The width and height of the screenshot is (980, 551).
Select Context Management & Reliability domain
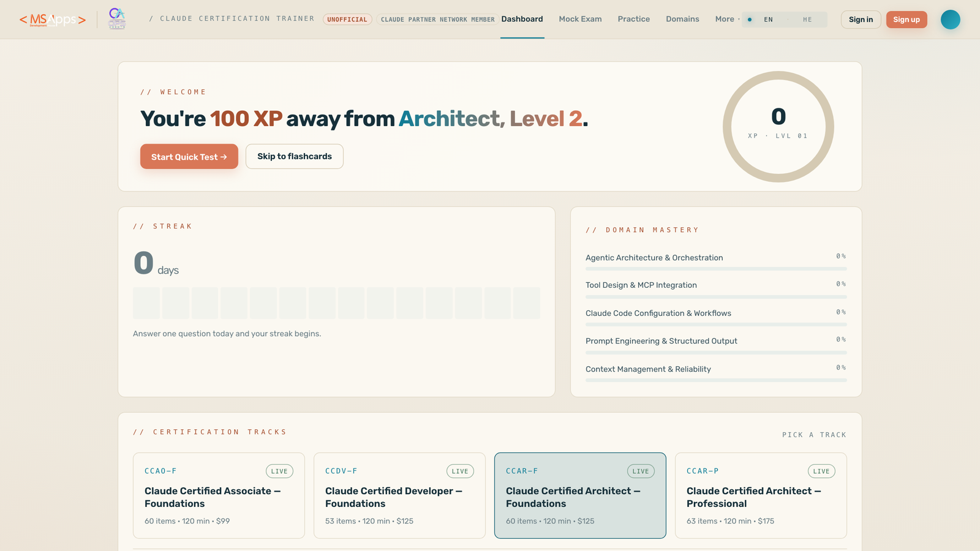coord(716,373)
